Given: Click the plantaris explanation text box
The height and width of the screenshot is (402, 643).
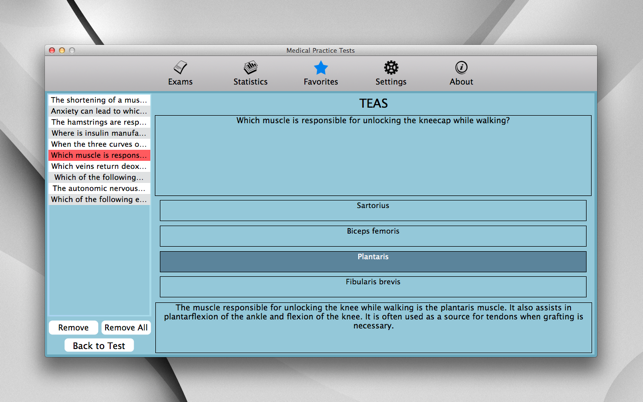Looking at the screenshot, I should click(373, 327).
